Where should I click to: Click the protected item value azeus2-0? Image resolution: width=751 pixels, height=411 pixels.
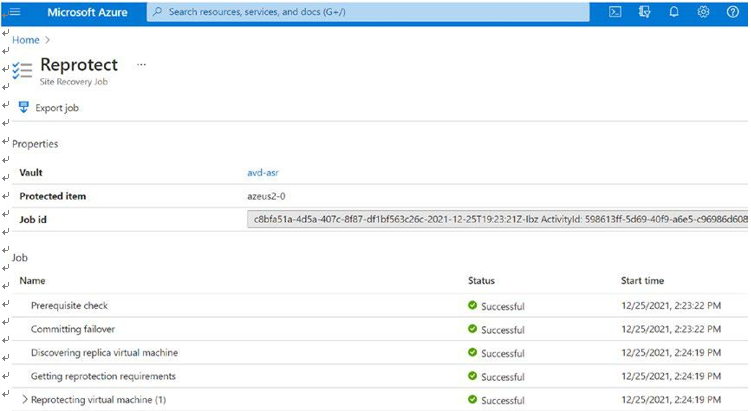coord(266,196)
